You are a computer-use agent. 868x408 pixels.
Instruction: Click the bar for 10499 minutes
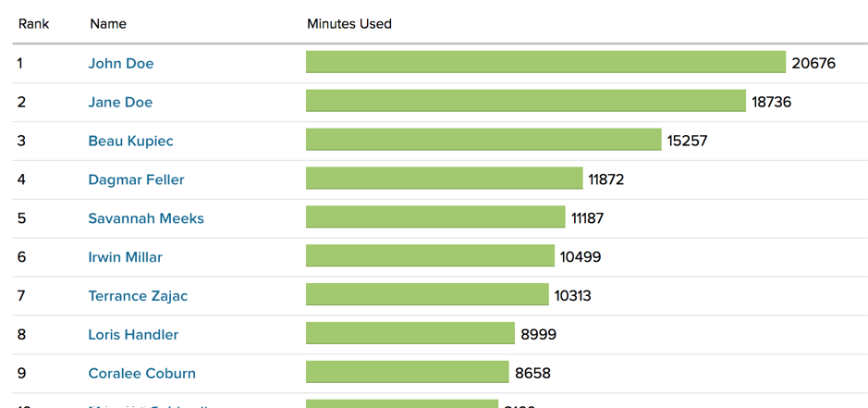pyautogui.click(x=430, y=256)
